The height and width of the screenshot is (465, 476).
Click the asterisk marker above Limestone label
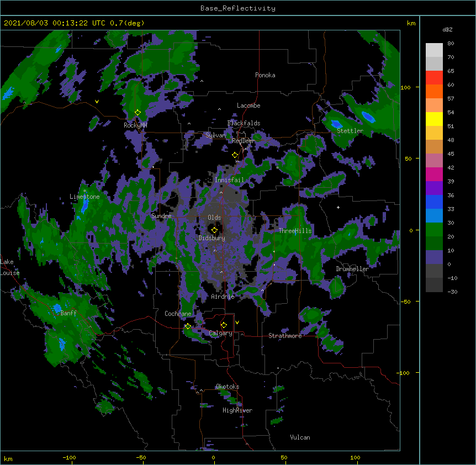click(84, 191)
